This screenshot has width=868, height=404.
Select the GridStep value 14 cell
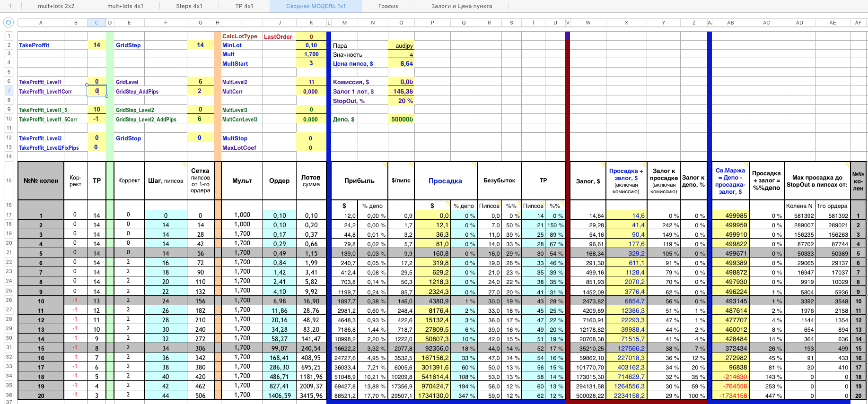tap(201, 45)
